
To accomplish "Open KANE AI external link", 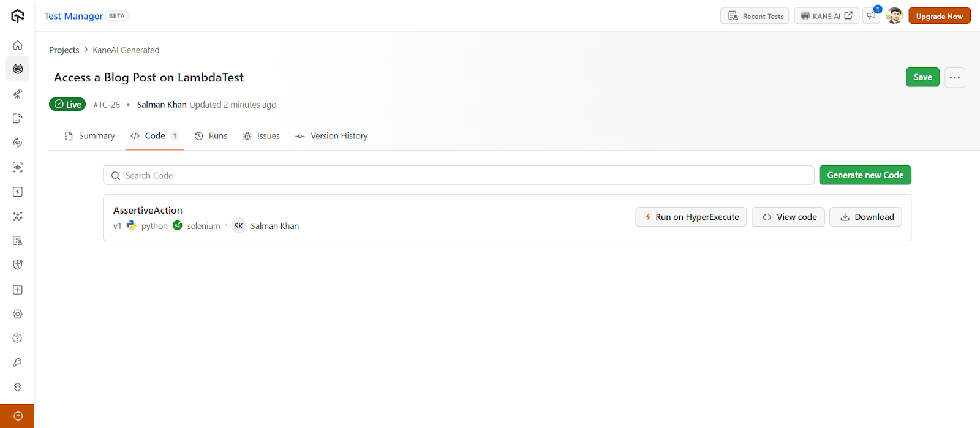I will point(827,16).
